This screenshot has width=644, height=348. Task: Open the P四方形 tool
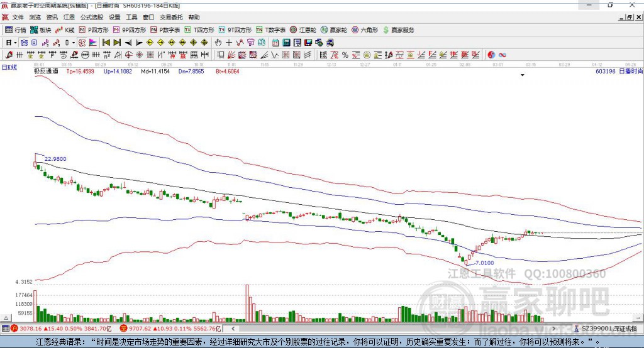94,30
